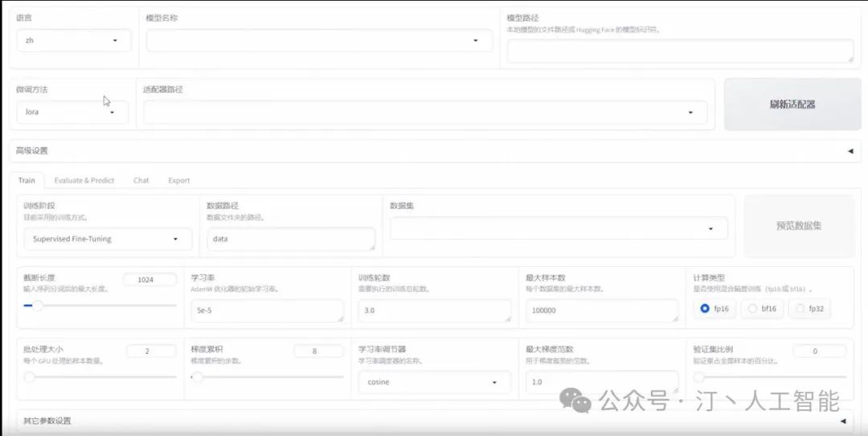Click the 学习率 field showing 5e-5
The image size is (868, 436).
click(267, 311)
